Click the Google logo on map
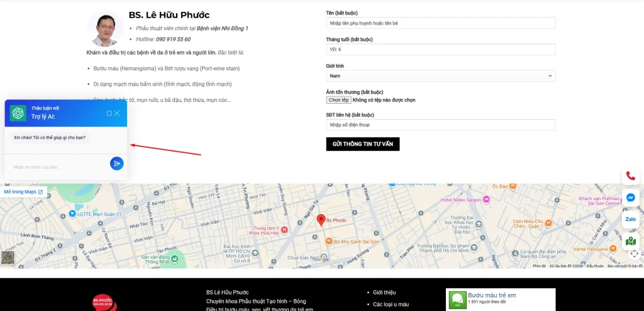644x311 pixels. [321, 259]
